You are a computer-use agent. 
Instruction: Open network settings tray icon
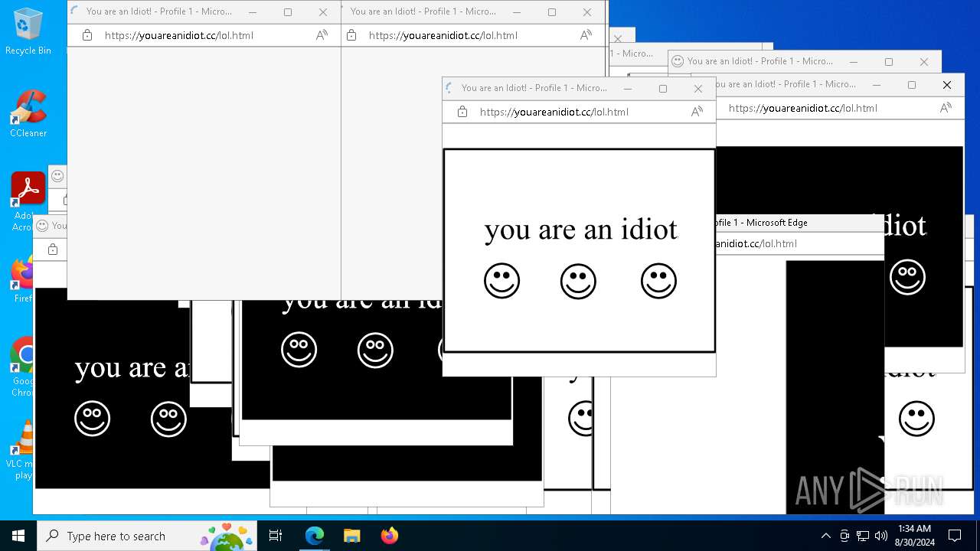click(862, 536)
